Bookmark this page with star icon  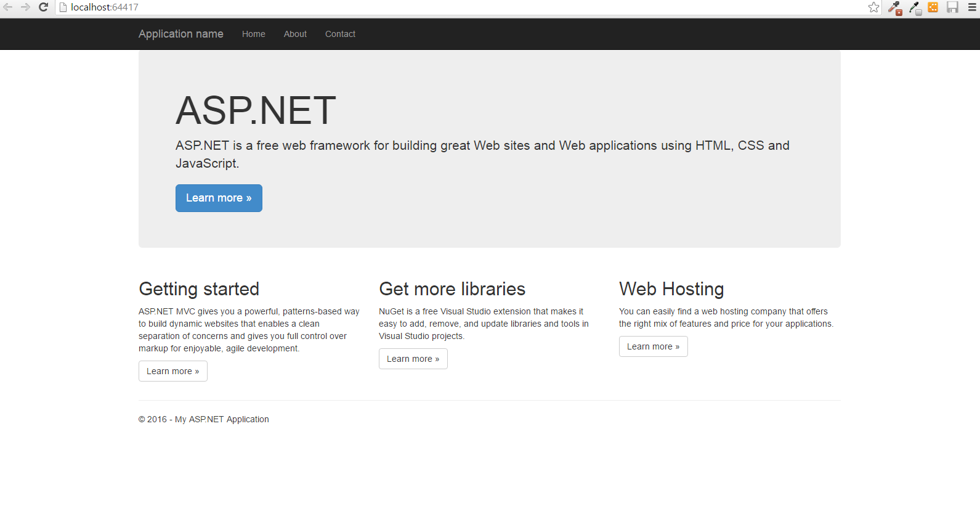coord(873,7)
